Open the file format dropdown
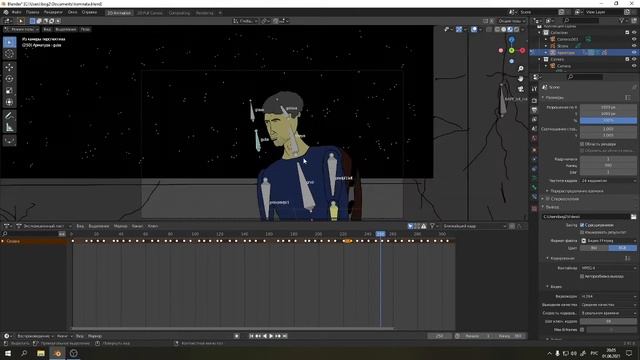Image resolution: width=640 pixels, height=360 pixels. 608,241
